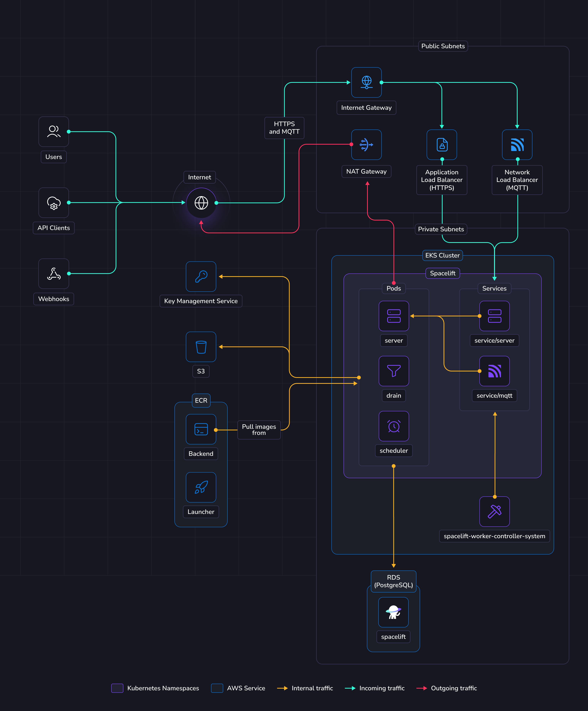Click the EKS Cluster label
This screenshot has width=588, height=711.
(442, 255)
